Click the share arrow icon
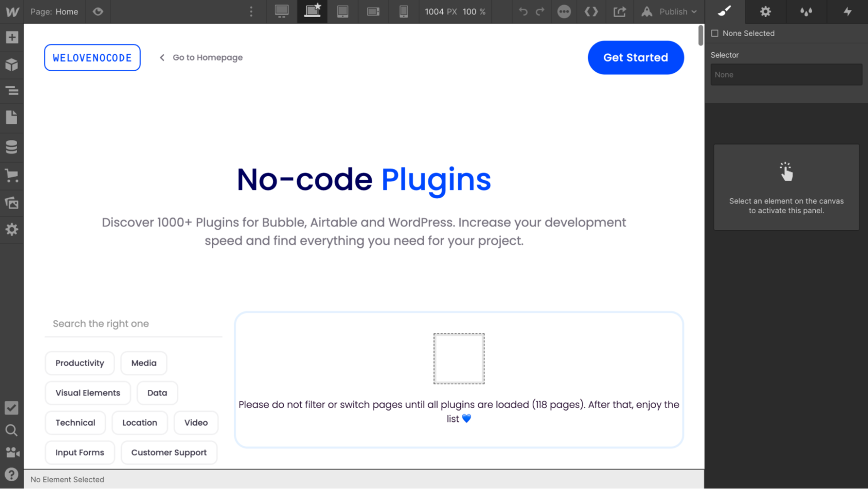The image size is (868, 489). point(619,11)
